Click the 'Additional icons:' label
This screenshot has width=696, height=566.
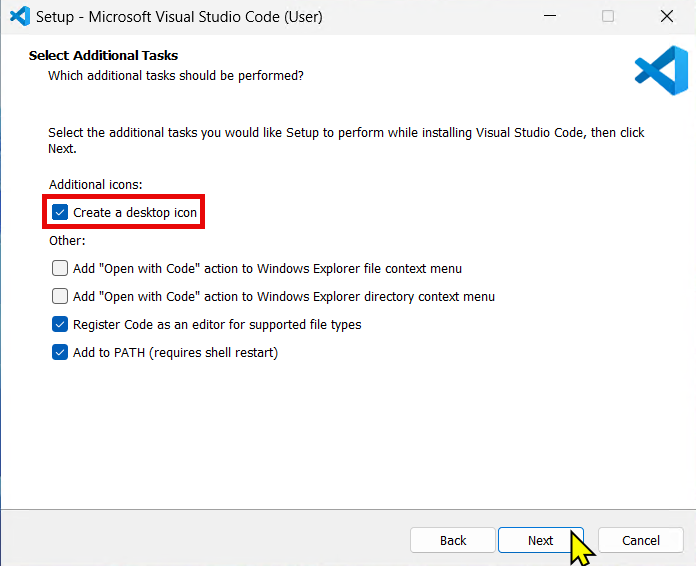95,185
